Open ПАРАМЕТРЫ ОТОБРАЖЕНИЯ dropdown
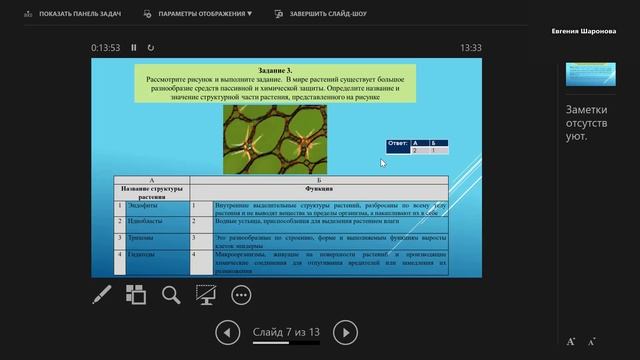 [198, 14]
